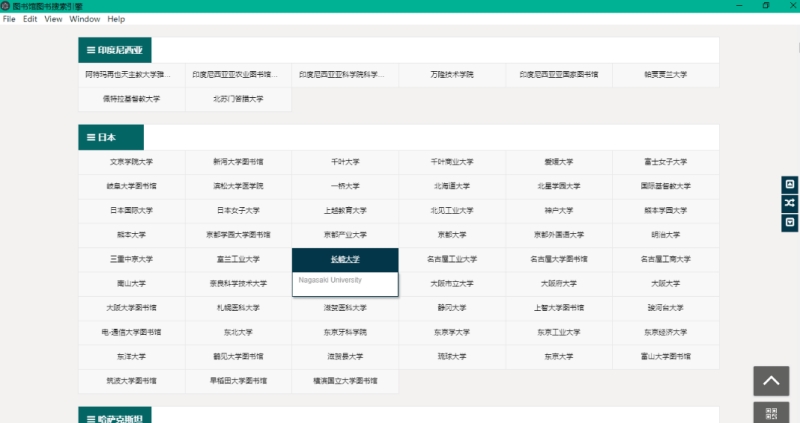Image resolution: width=800 pixels, height=423 pixels.
Task: Open 大阪府大学 link
Action: point(559,283)
